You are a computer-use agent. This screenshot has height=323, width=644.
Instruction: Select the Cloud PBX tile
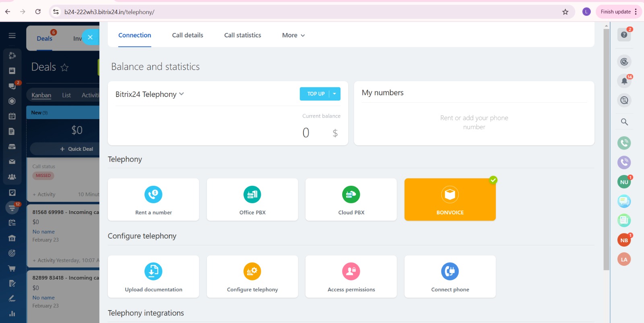pyautogui.click(x=351, y=200)
